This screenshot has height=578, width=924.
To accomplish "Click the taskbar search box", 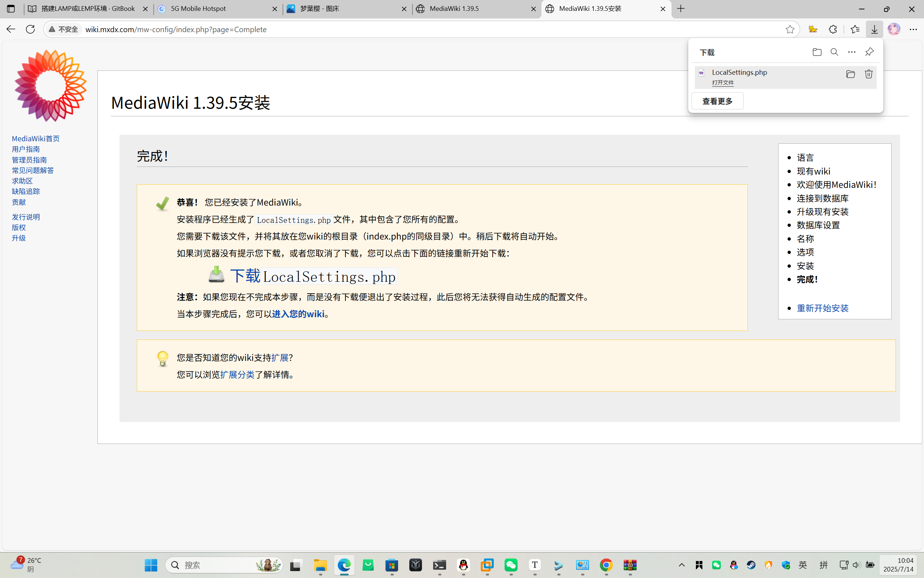I will click(x=224, y=565).
